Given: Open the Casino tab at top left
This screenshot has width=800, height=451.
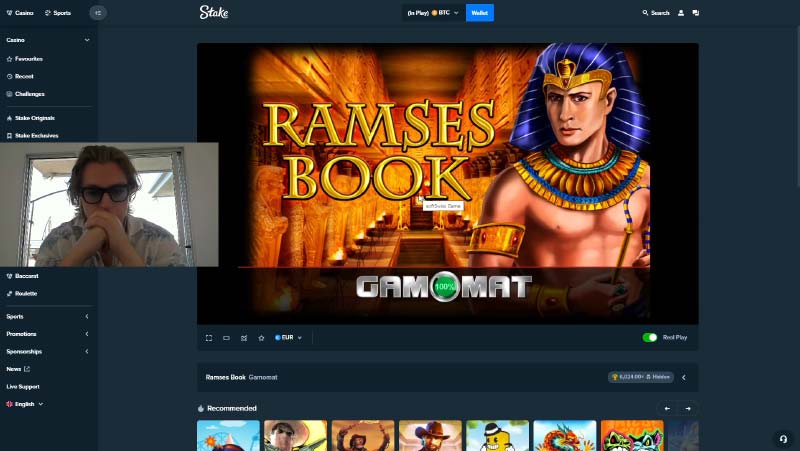Looking at the screenshot, I should coord(20,13).
